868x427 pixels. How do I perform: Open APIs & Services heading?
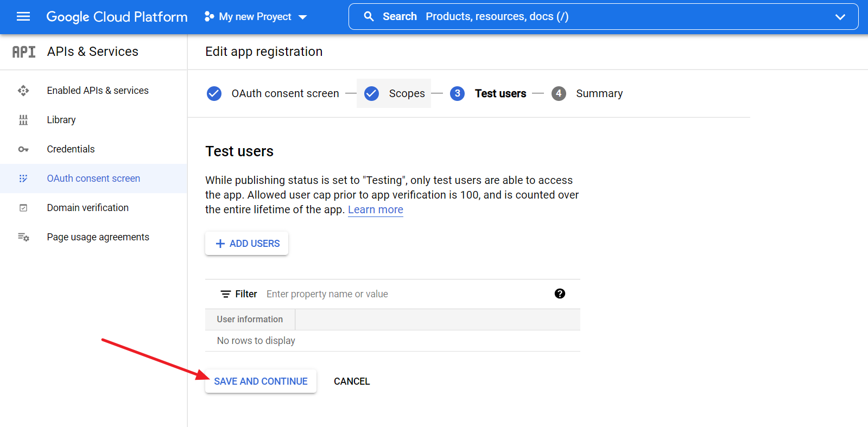click(x=93, y=52)
